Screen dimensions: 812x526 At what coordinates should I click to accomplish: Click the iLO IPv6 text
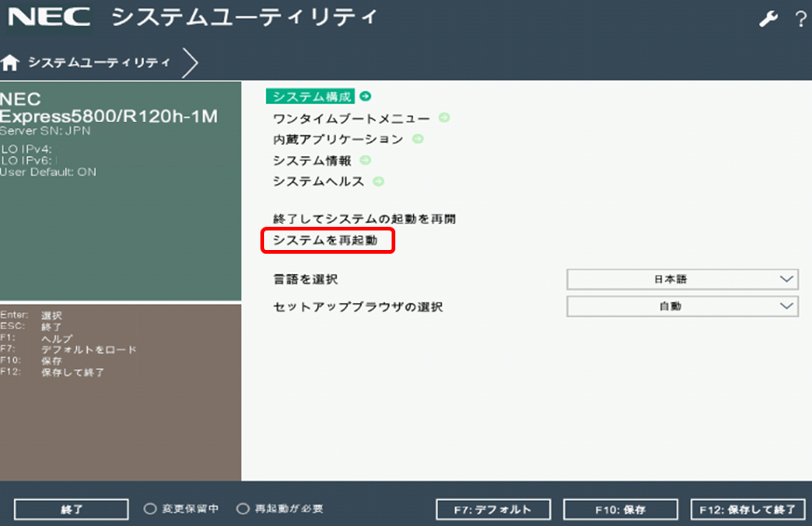[x=26, y=161]
